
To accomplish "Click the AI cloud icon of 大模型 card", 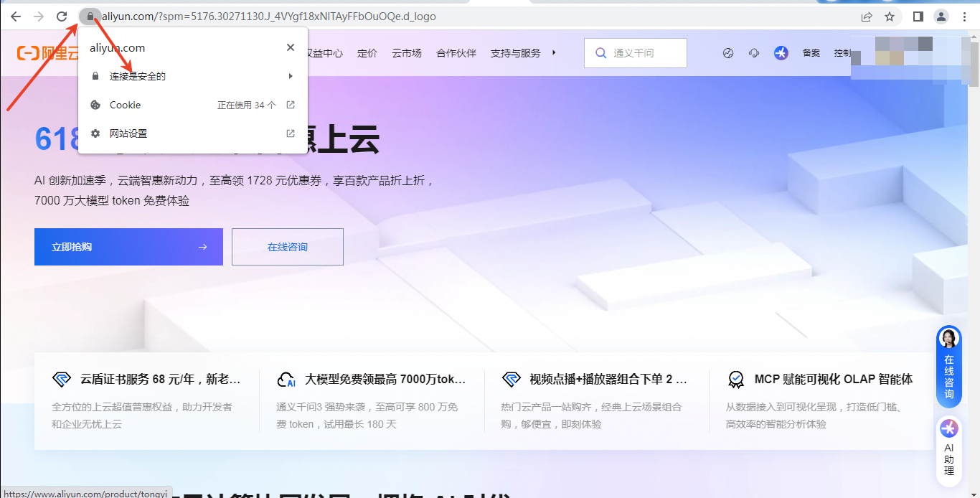I will point(286,380).
